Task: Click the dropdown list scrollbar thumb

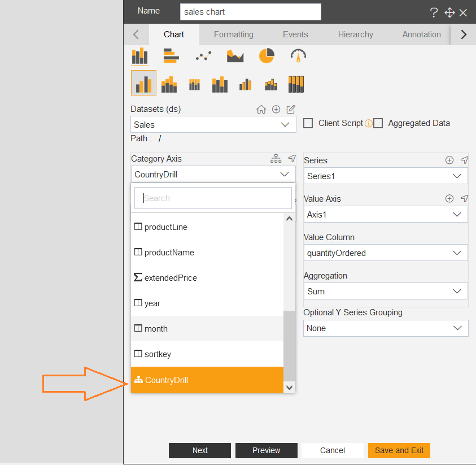Action: tap(289, 346)
